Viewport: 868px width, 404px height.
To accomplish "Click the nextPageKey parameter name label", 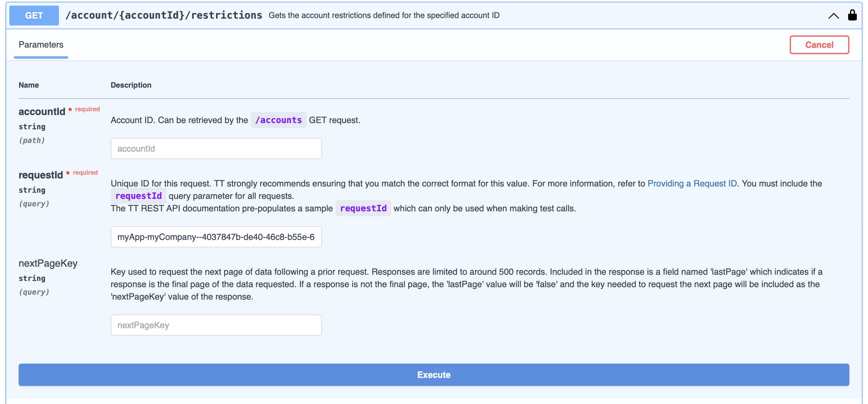I will point(48,263).
